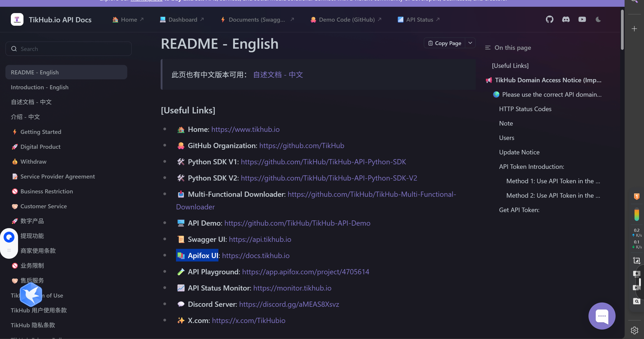This screenshot has width=644, height=339.
Task: Open 商家使用条款 sidebar page
Action: coord(38,251)
